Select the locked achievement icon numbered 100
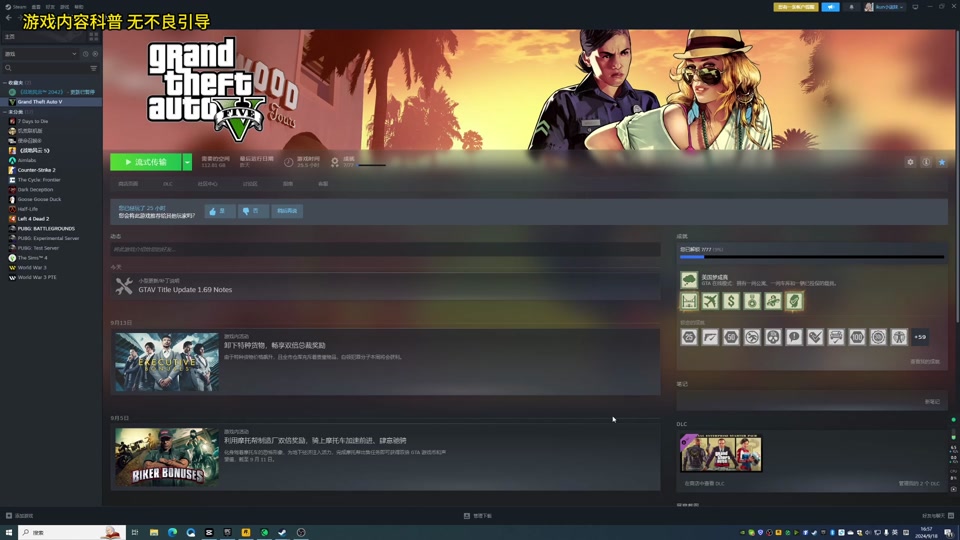Viewport: 960px width, 540px height. [x=857, y=337]
